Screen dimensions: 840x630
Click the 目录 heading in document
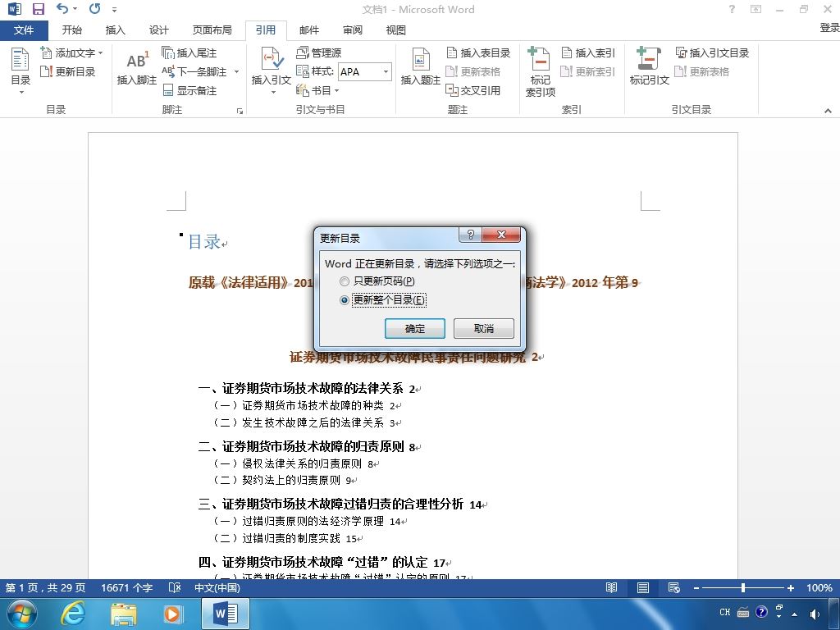[x=204, y=242]
